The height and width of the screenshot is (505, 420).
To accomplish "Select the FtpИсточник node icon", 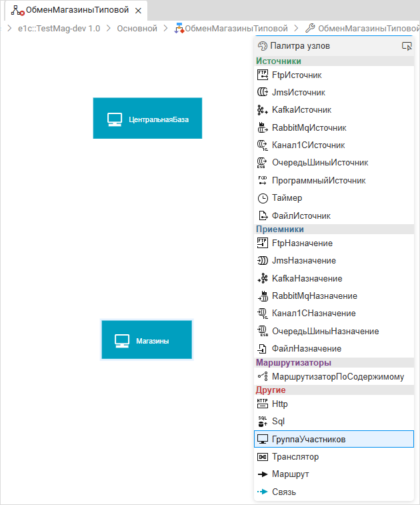I will [262, 75].
